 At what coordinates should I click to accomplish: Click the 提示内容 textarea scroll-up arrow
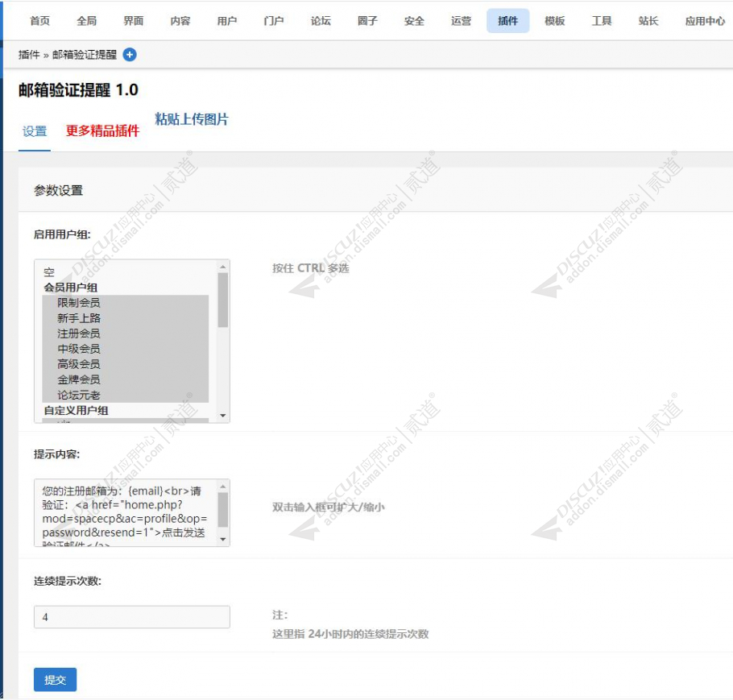223,487
